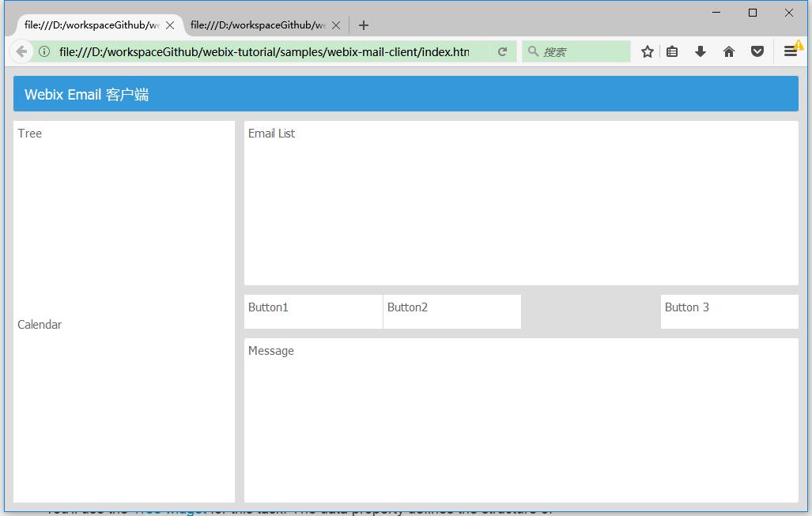Open the bookmarks list icon
The height and width of the screenshot is (516, 812).
click(x=672, y=51)
